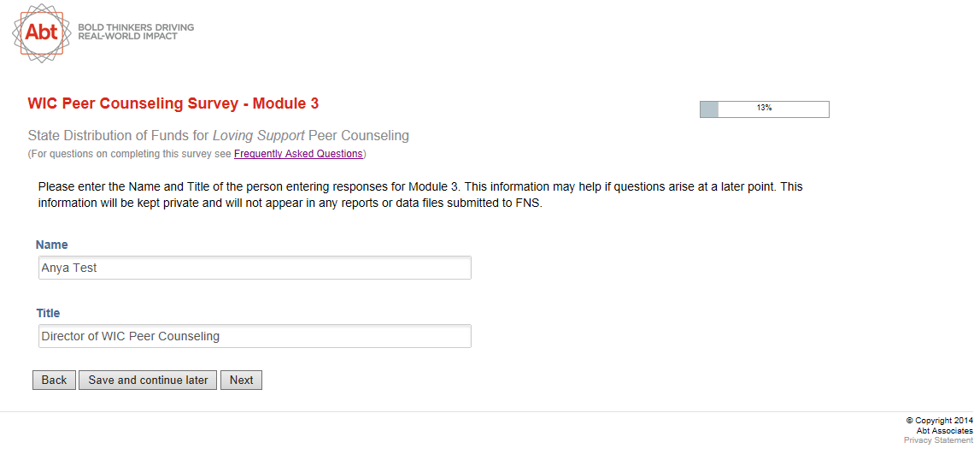Click the instruction paragraph about Module 3

pos(420,195)
